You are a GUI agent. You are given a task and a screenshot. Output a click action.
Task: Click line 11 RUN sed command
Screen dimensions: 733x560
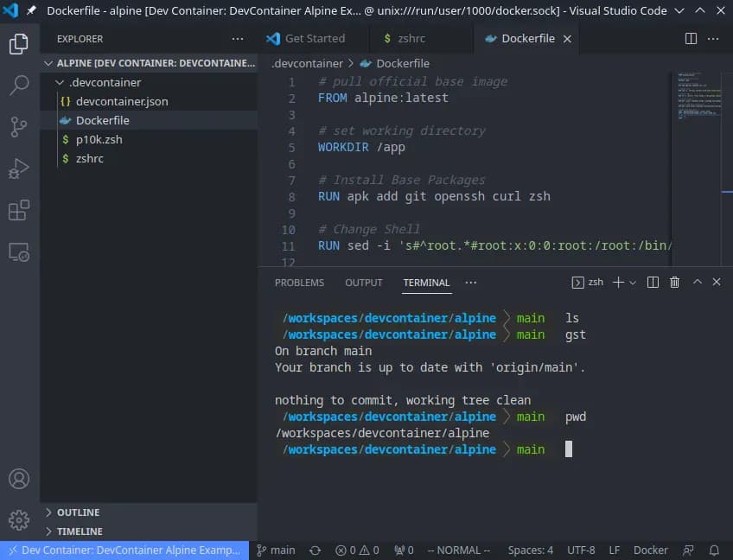494,246
